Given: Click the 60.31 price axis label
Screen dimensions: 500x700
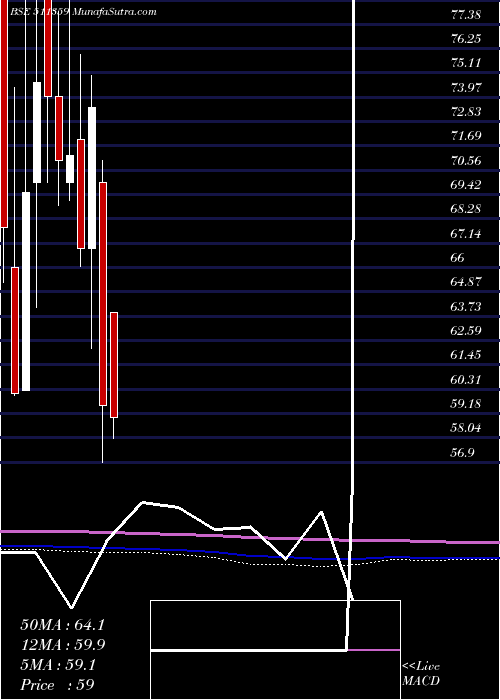Looking at the screenshot, I should 466,379.
